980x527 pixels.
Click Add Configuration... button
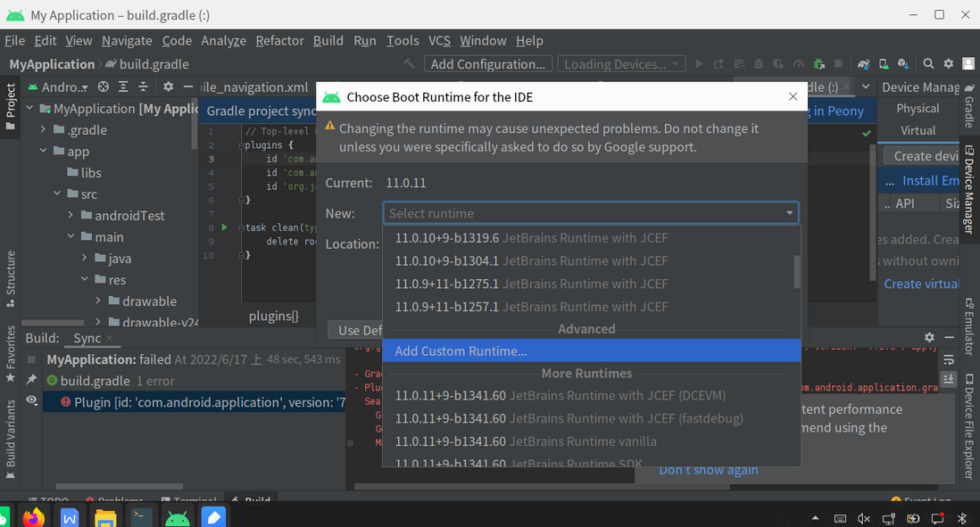coord(487,64)
